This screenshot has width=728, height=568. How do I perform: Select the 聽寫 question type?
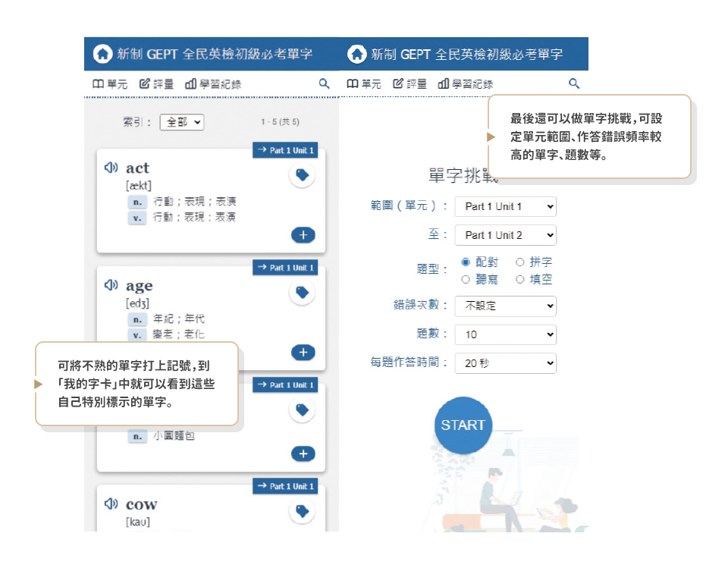466,279
